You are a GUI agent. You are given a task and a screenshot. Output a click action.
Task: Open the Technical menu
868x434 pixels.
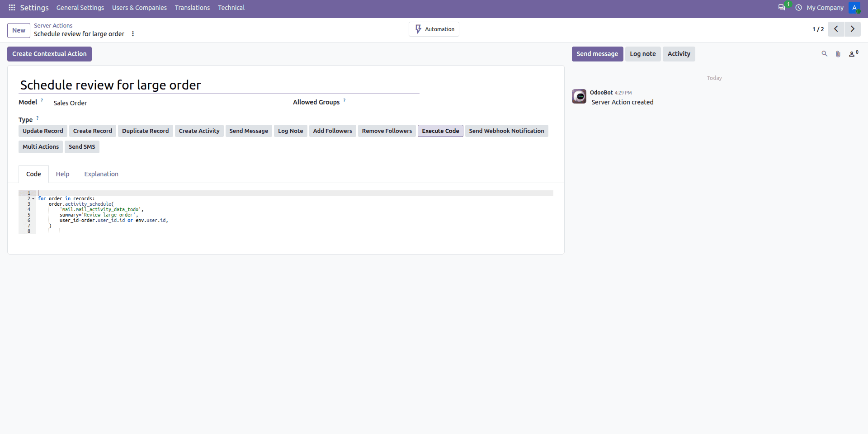(x=231, y=8)
